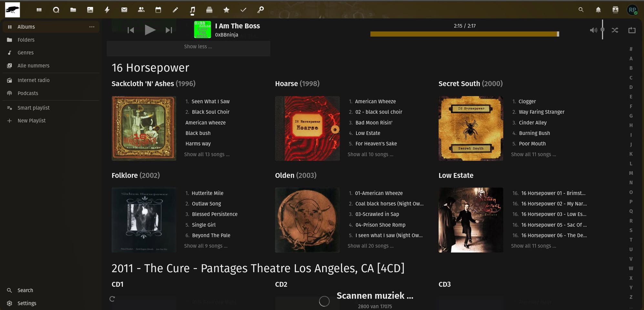644x310 pixels.
Task: Toggle shuffle playback
Action: coord(615,30)
